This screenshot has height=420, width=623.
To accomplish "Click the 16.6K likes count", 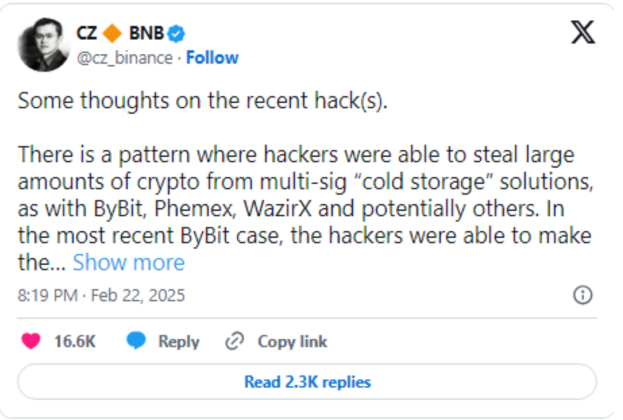I will (x=74, y=341).
